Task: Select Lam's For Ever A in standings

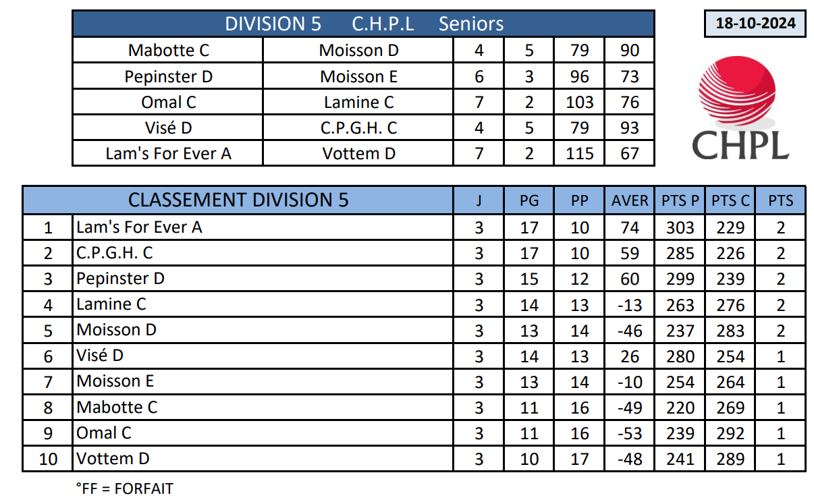Action: point(139,227)
